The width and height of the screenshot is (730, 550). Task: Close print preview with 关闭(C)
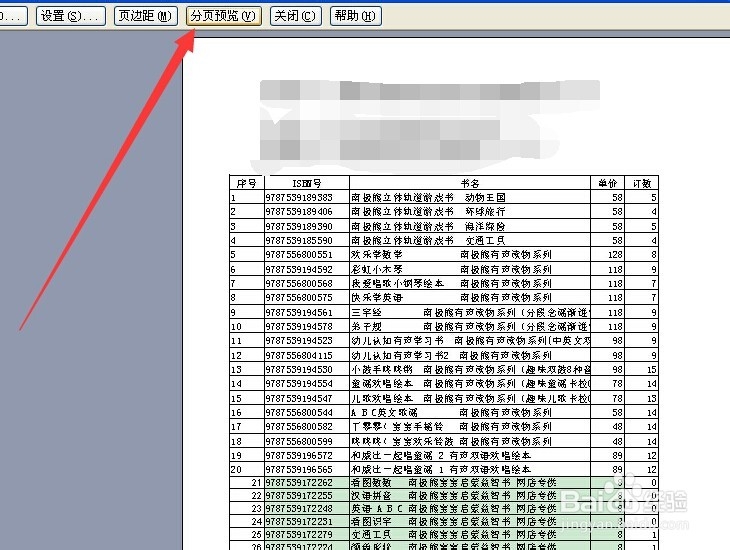[295, 16]
